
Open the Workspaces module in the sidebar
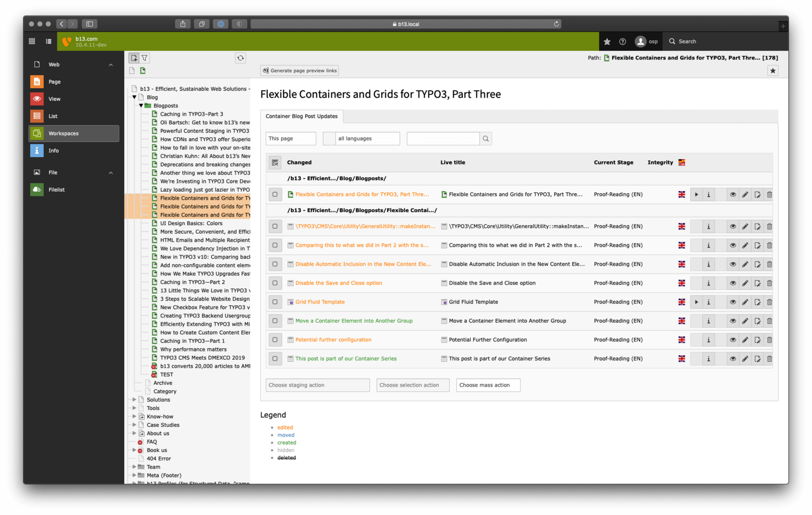(63, 133)
